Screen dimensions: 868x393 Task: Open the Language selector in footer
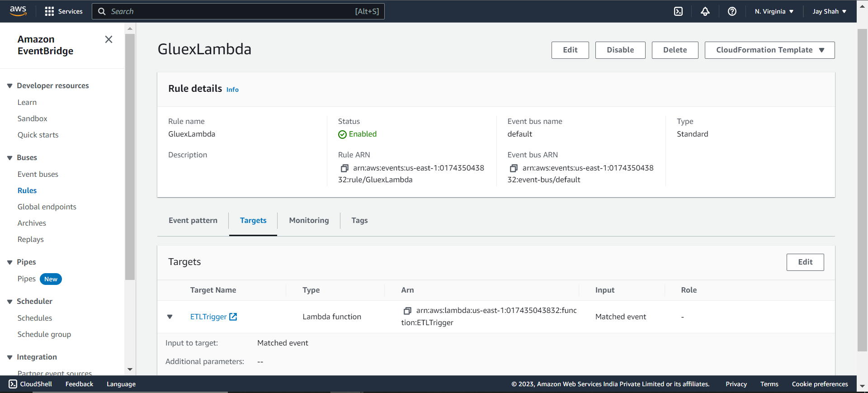121,384
